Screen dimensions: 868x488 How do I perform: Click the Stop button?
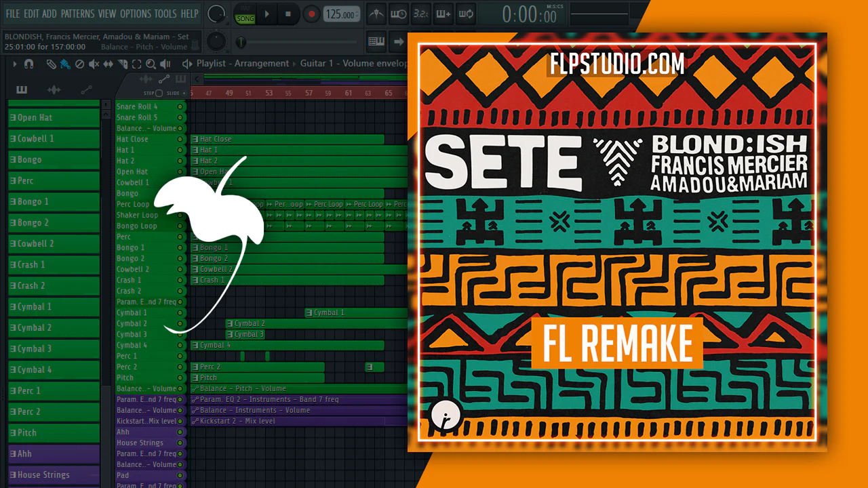[x=288, y=14]
